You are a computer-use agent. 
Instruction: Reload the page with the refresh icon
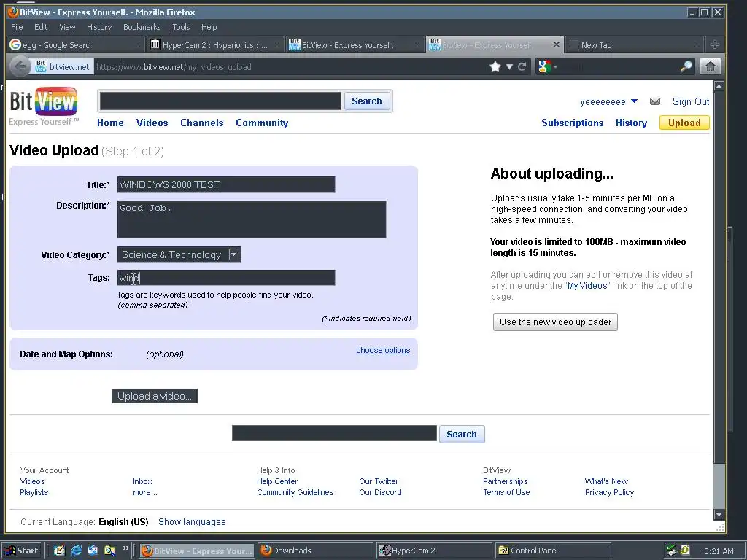click(522, 66)
